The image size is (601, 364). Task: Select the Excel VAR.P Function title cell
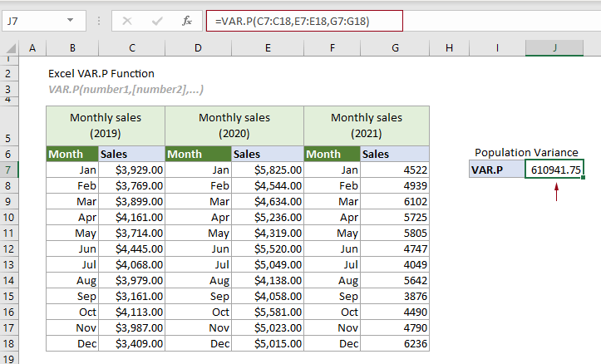(101, 73)
